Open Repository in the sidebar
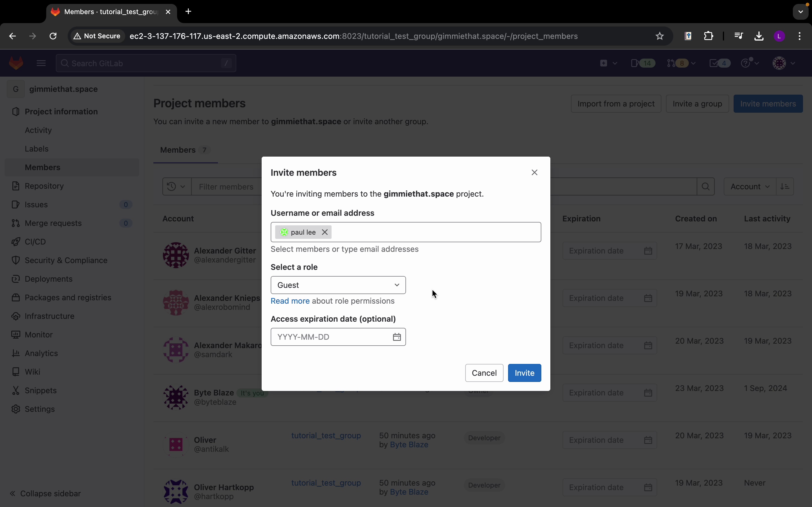Viewport: 812px width, 507px height. coord(44,186)
